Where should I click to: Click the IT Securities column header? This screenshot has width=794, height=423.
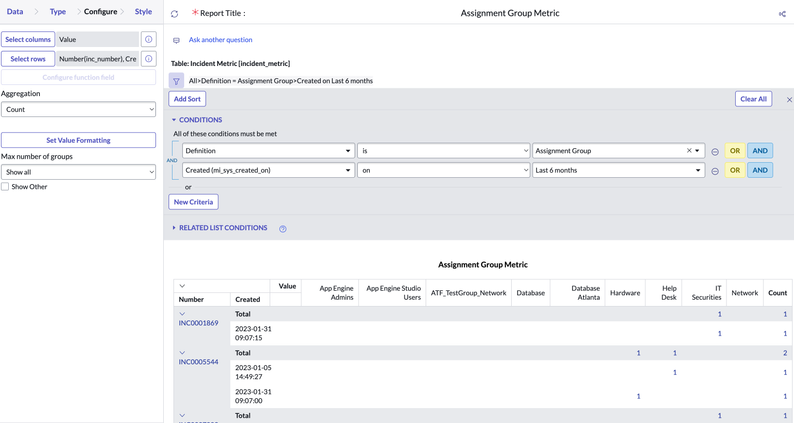click(706, 293)
